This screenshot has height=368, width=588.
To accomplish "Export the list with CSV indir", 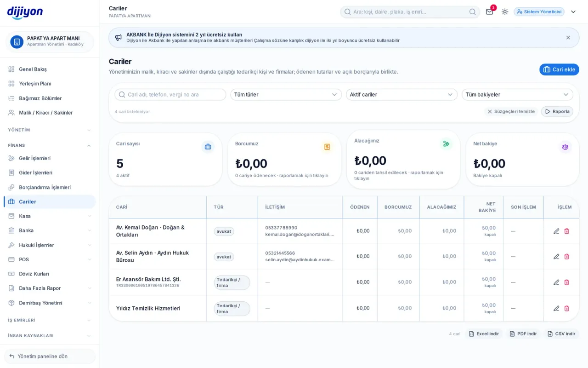I will [561, 333].
